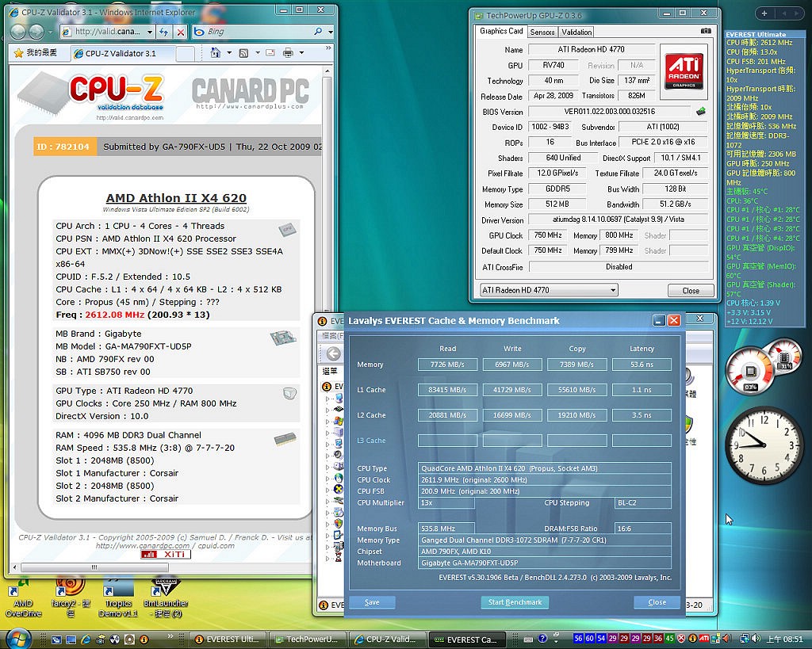Open a new blank IE tab
The height and width of the screenshot is (649, 812).
[185, 53]
